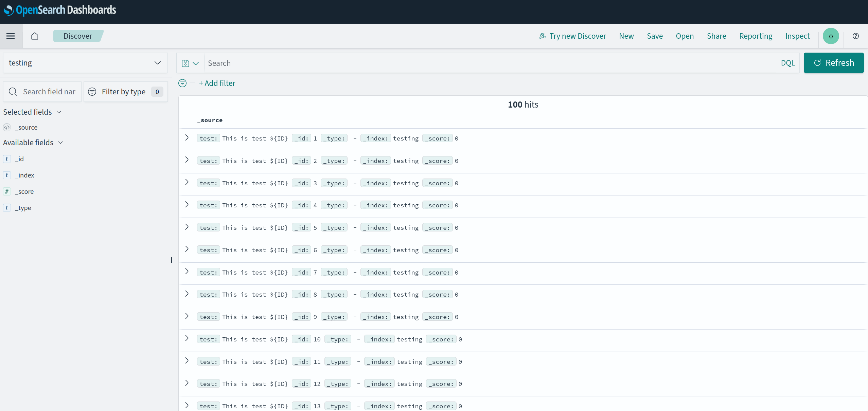Open the Inspect panel

click(x=797, y=36)
